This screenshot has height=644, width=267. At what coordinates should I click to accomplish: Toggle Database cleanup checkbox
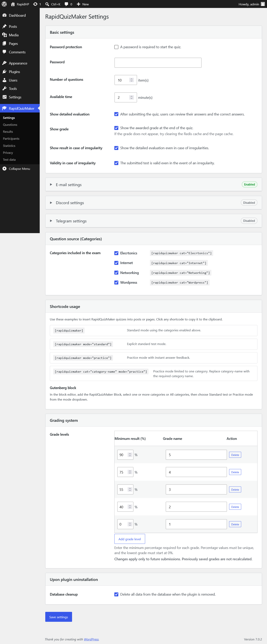(116, 594)
